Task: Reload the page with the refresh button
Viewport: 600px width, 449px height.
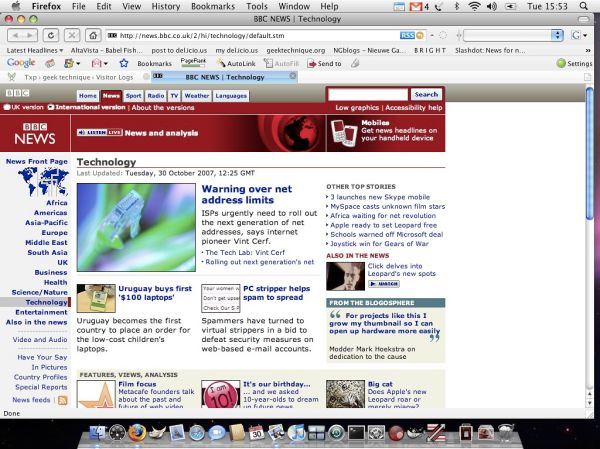Action: [51, 36]
